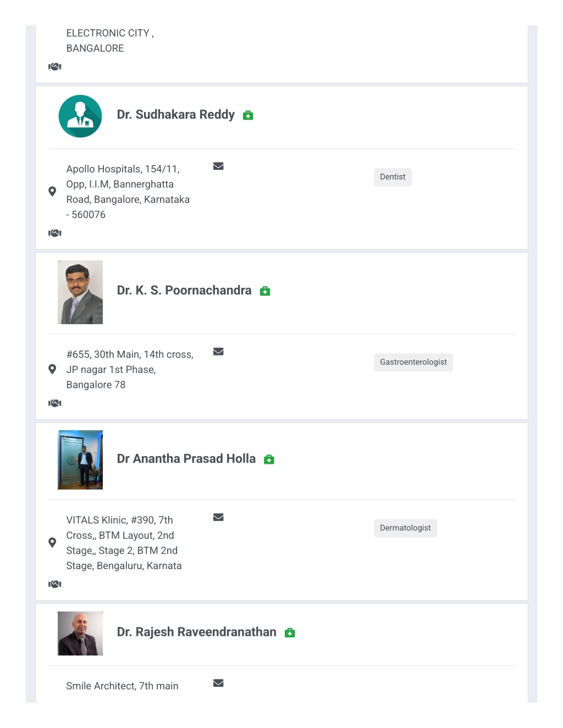
Task: Open Dr. Sudhakara Reddy's profile name link
Action: point(176,115)
